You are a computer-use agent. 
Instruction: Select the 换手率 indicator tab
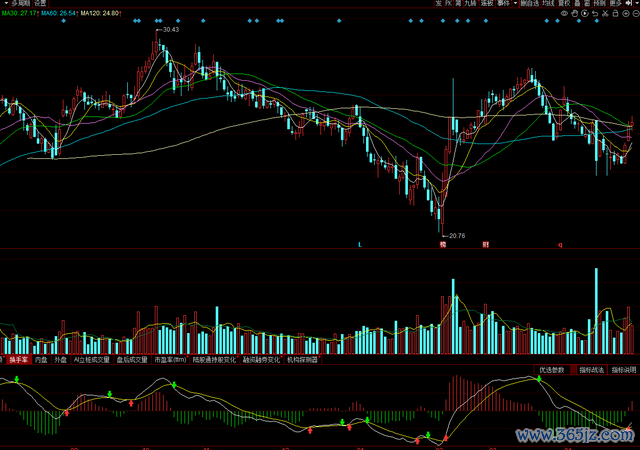(x=17, y=359)
